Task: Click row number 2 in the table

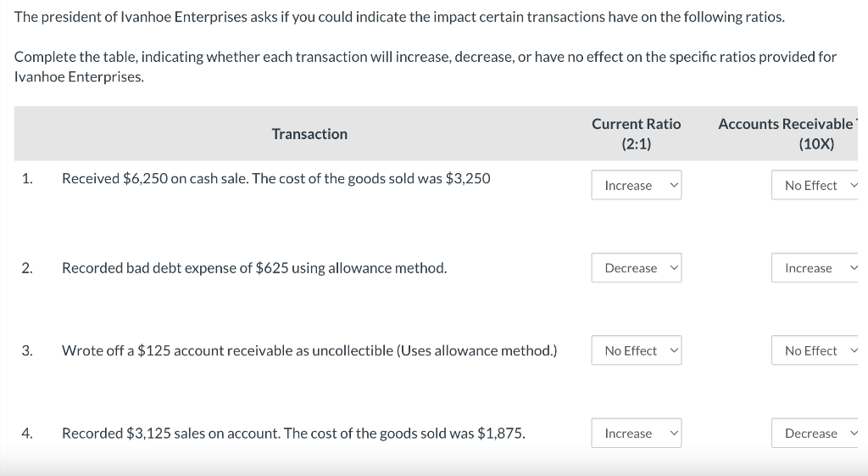Action: (27, 268)
